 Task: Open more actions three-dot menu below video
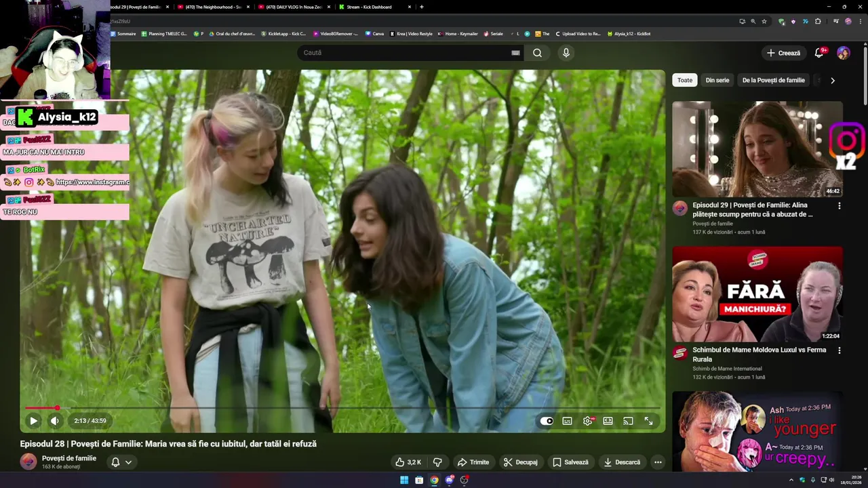pos(658,462)
